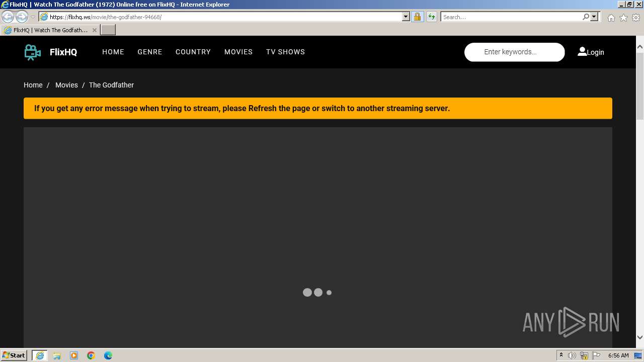Open the HOME menu item

tap(113, 52)
